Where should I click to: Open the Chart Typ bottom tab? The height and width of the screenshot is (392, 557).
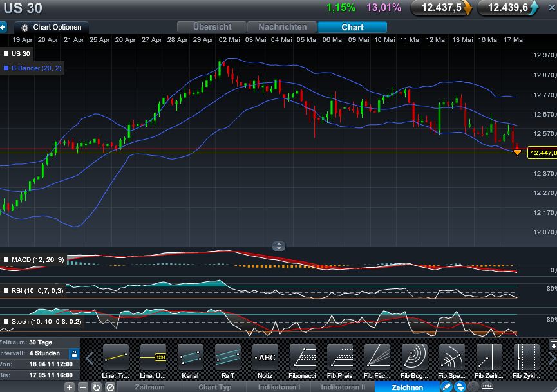(214, 387)
